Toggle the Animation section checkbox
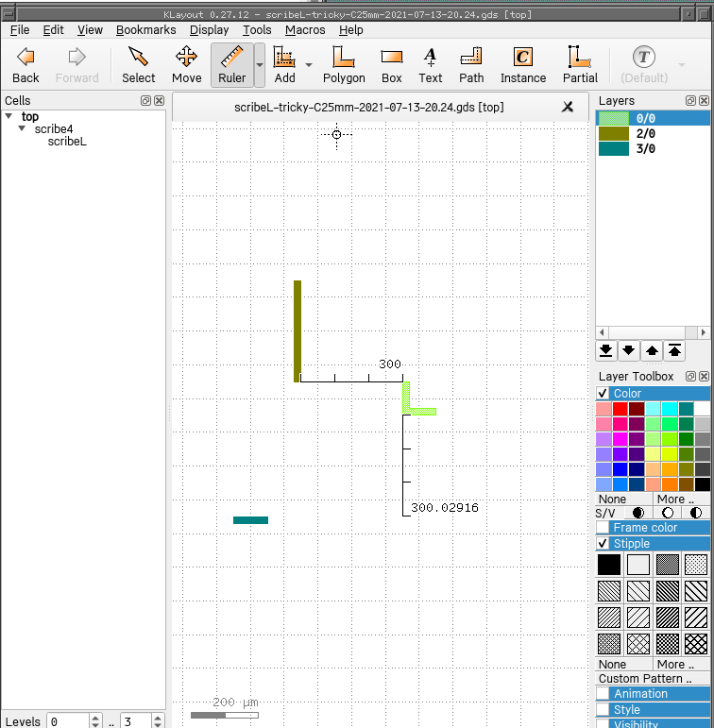Screen dimensions: 714x728 pyautogui.click(x=603, y=694)
